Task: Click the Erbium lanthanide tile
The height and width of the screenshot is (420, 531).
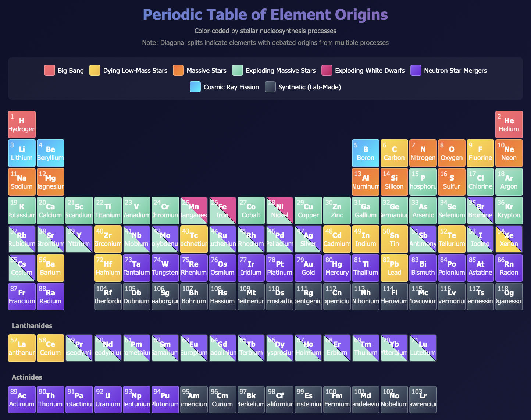Action: [x=337, y=348]
